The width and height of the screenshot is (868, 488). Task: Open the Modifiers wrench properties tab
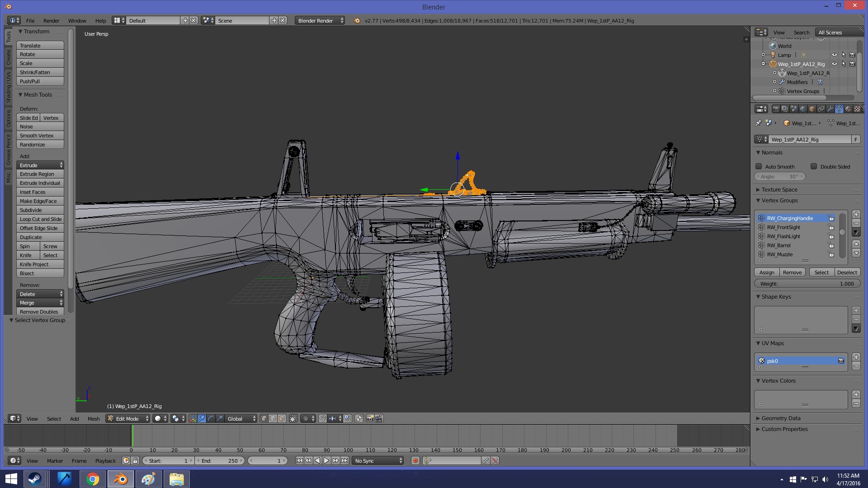coord(830,109)
